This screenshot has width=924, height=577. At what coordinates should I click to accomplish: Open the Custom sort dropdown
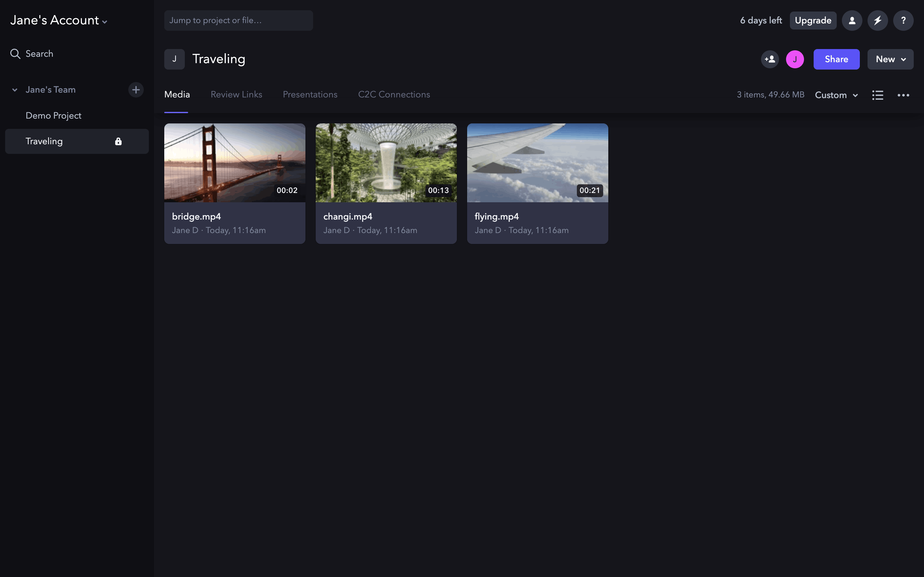836,95
